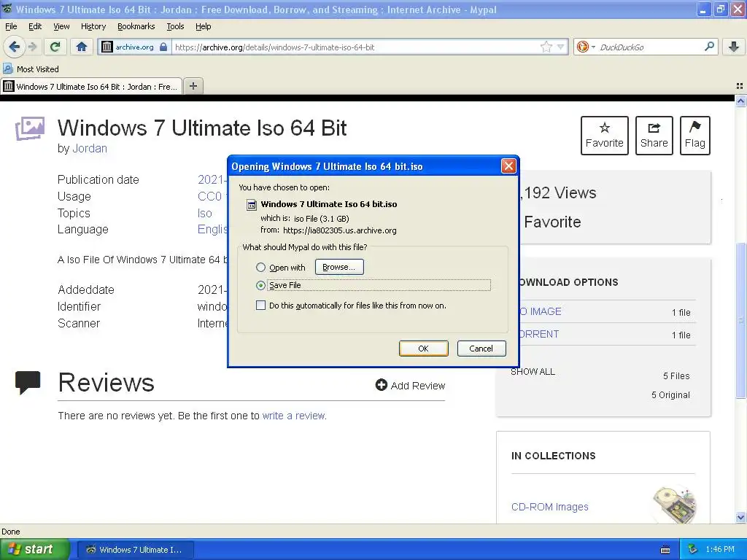Select the Windows 7 Ultimate Iso browser tab
The image size is (747, 560).
pos(91,86)
